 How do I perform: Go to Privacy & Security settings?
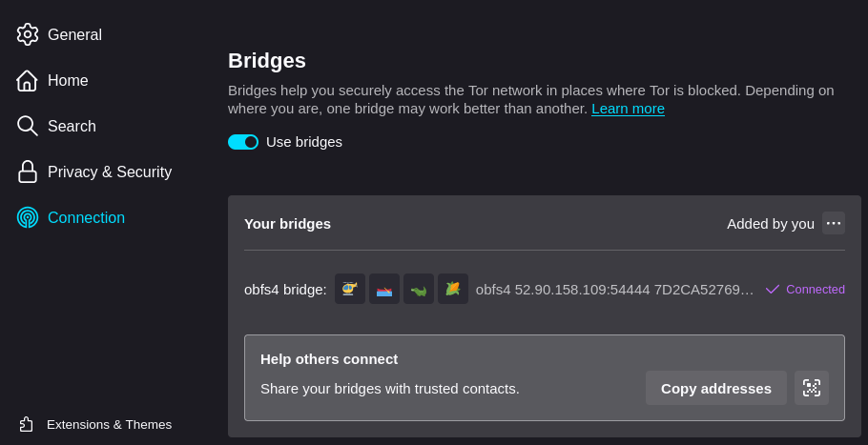(x=109, y=172)
